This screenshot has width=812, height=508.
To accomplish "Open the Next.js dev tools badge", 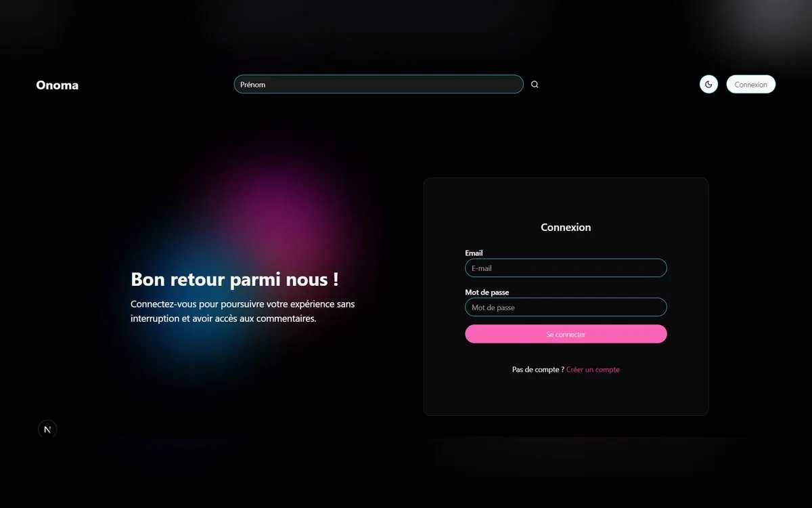I will pos(47,429).
